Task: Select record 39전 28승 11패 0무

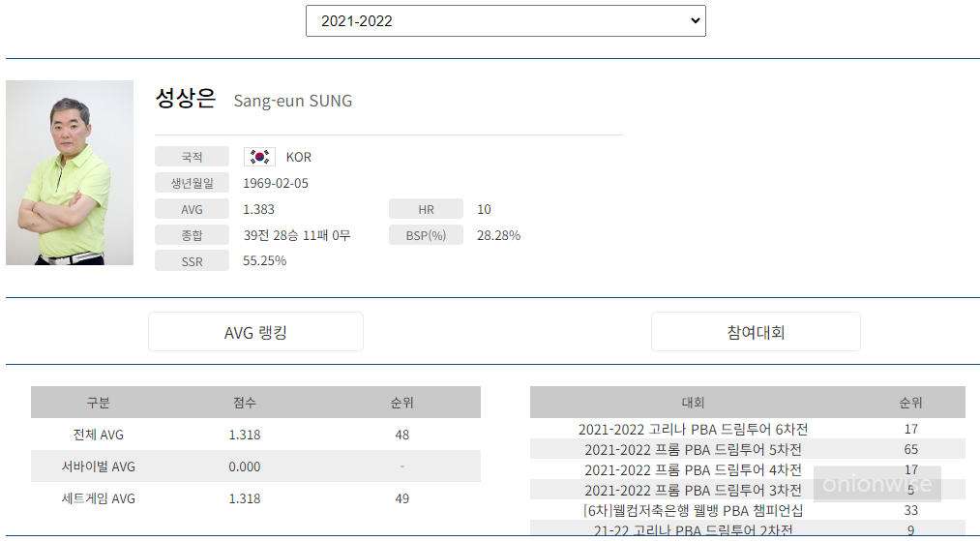Action: point(297,235)
